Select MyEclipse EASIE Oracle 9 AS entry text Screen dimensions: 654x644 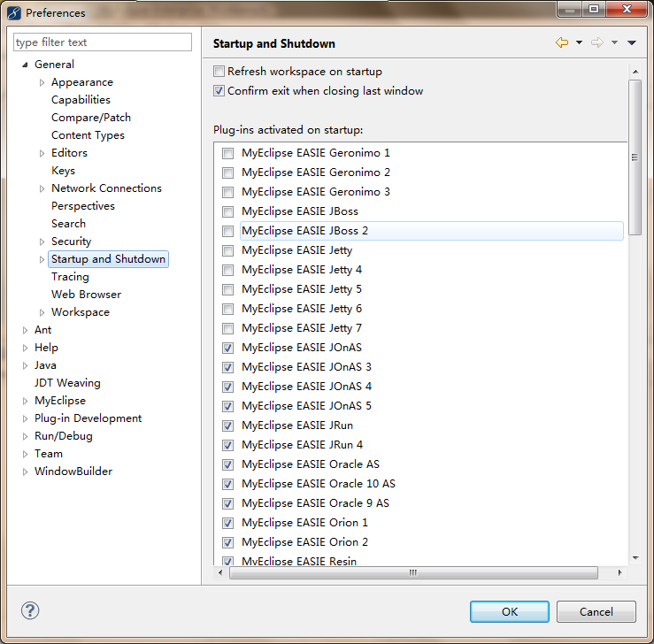coord(315,503)
